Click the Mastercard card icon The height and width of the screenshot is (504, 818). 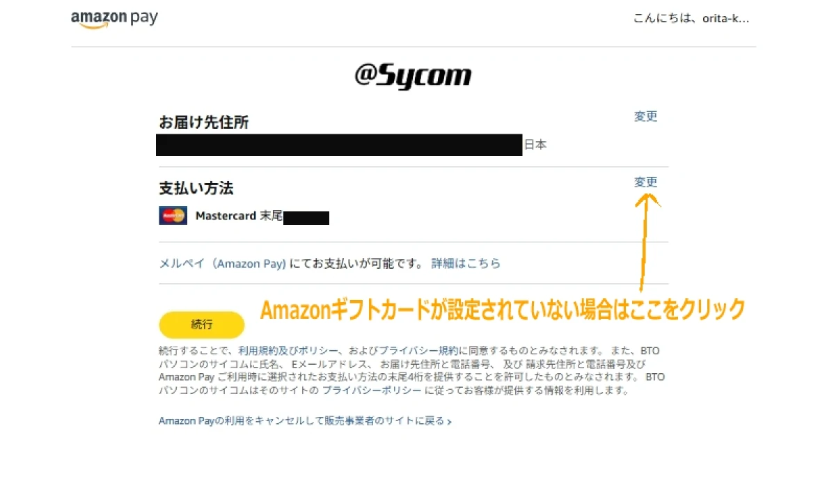click(x=173, y=216)
